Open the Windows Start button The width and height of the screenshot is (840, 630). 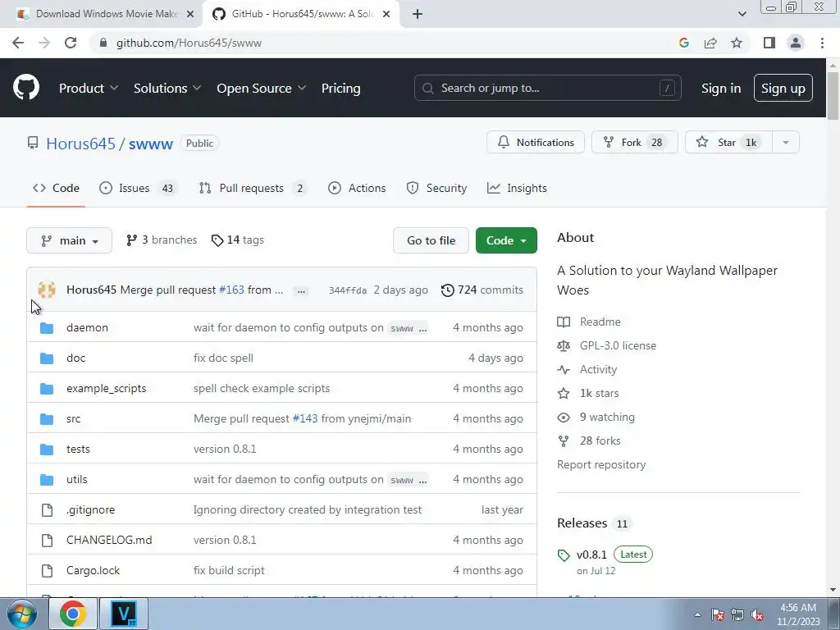[x=21, y=614]
